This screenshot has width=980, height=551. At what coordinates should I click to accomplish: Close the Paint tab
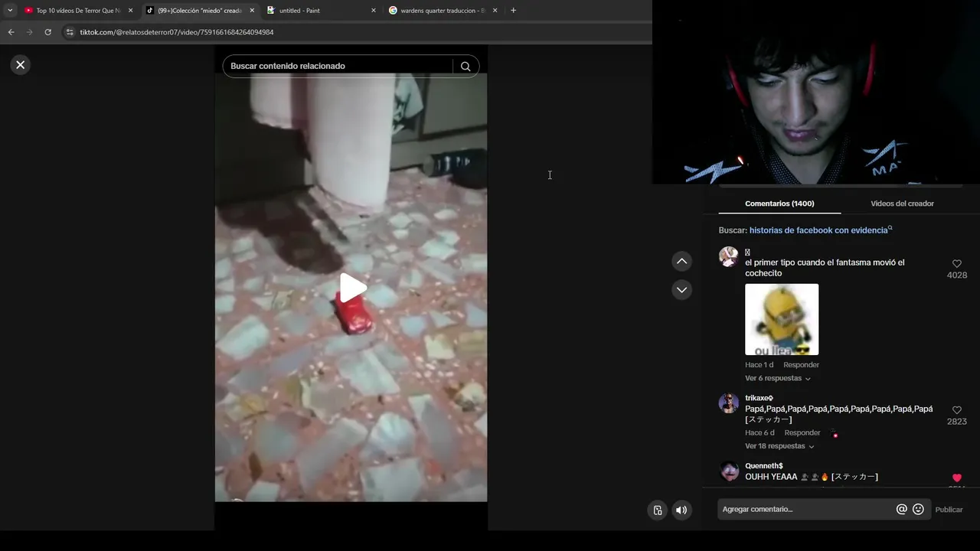(x=374, y=11)
